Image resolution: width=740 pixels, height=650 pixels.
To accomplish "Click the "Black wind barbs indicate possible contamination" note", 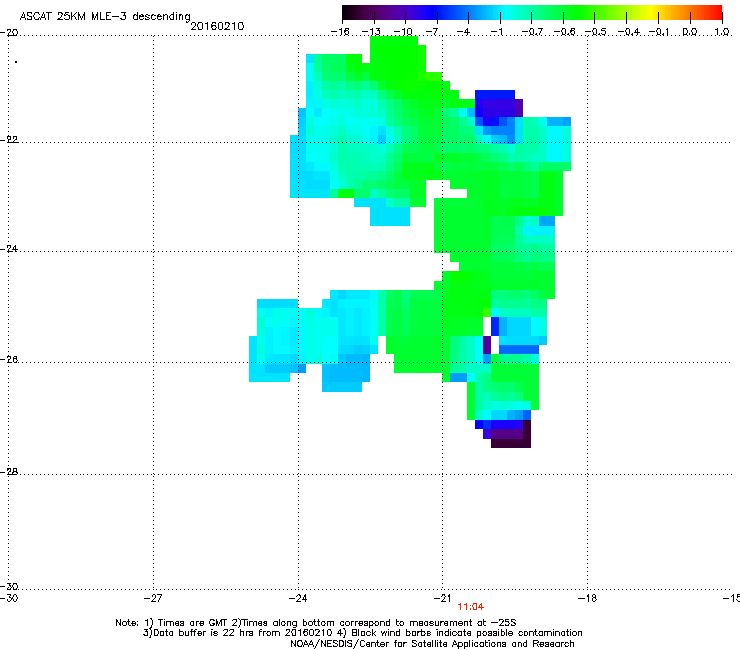I will [x=467, y=633].
